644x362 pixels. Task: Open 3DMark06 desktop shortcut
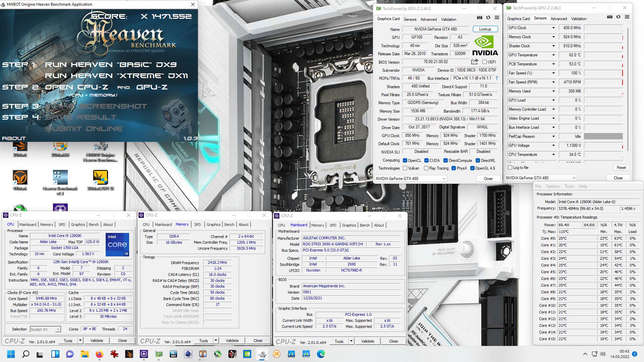point(60,149)
